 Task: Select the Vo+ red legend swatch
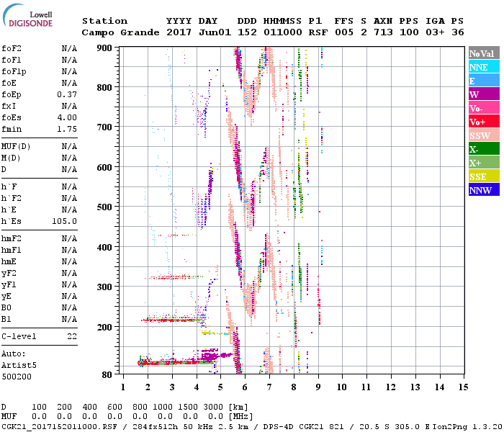pos(484,122)
